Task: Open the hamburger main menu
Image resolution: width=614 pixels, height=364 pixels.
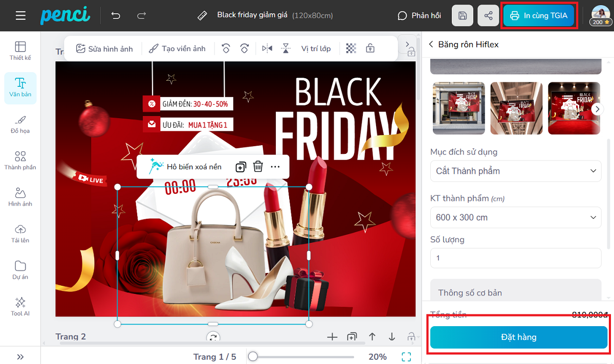Action: point(20,15)
